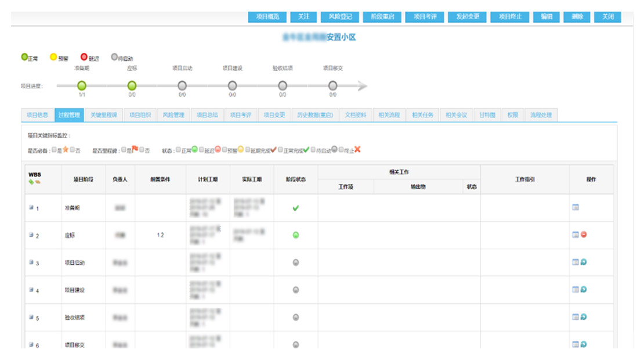Click the red stop icon in row 2
Viewport: 644px width, 360px height.
pyautogui.click(x=584, y=235)
